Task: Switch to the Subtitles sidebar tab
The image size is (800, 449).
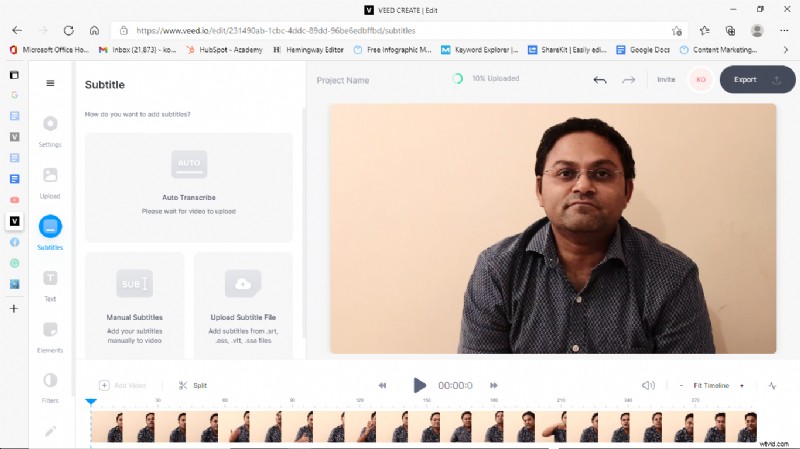Action: point(50,227)
